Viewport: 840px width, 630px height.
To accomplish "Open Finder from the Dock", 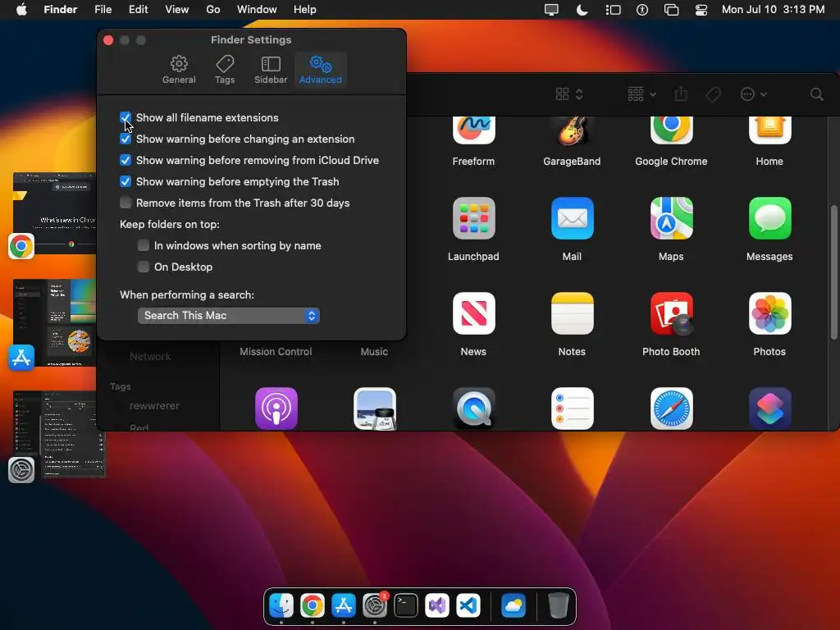I will click(x=281, y=605).
